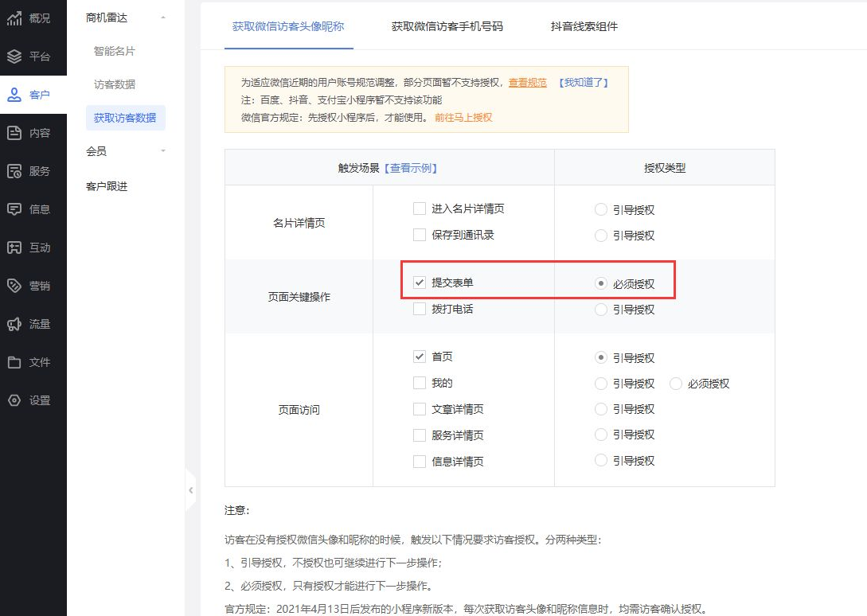Open the 内容 document icon

[14, 133]
